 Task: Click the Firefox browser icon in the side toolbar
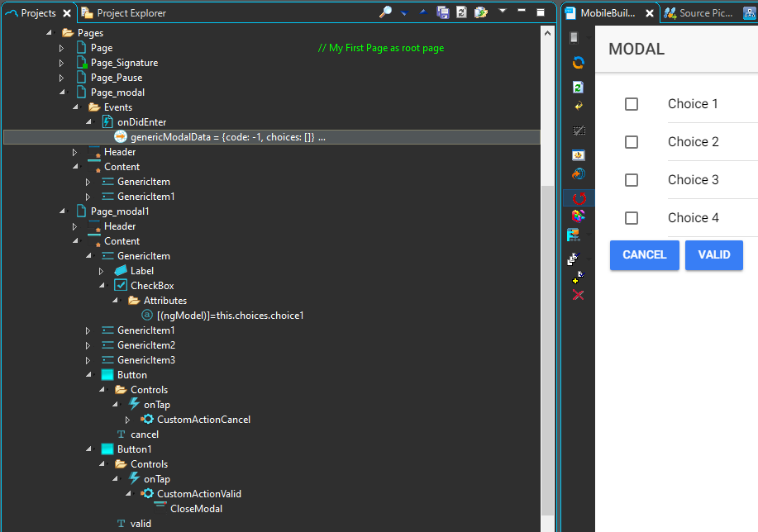pyautogui.click(x=579, y=174)
